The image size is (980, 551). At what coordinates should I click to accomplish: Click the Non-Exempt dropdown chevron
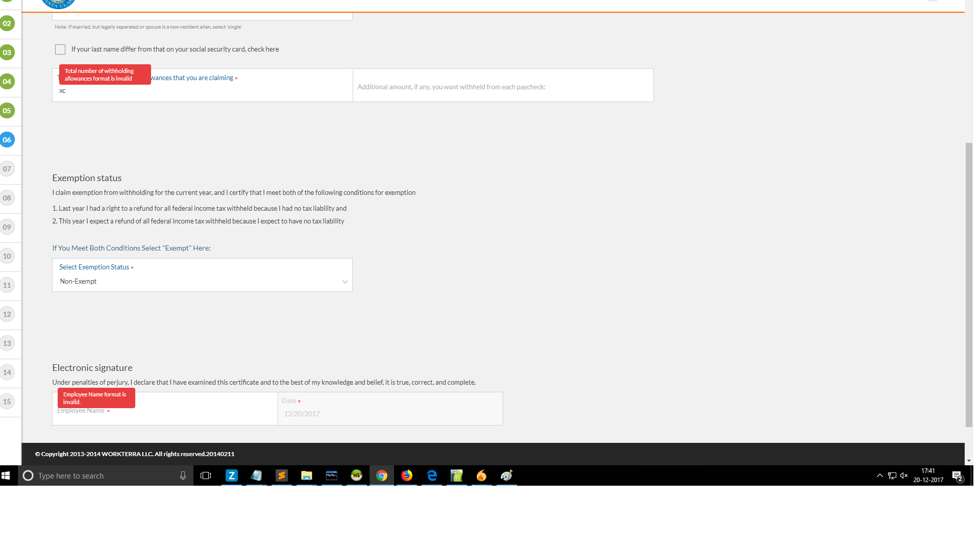(x=345, y=282)
